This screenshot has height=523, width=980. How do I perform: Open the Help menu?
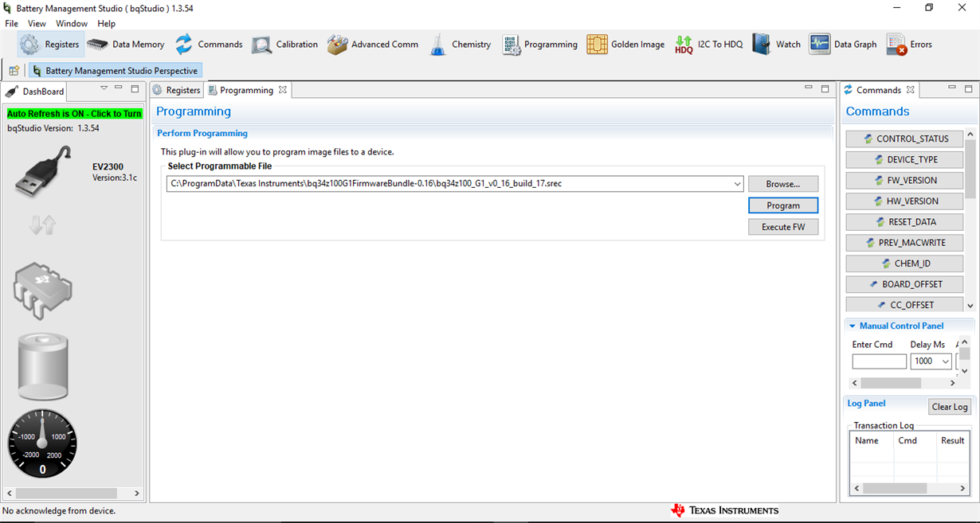pyautogui.click(x=106, y=23)
